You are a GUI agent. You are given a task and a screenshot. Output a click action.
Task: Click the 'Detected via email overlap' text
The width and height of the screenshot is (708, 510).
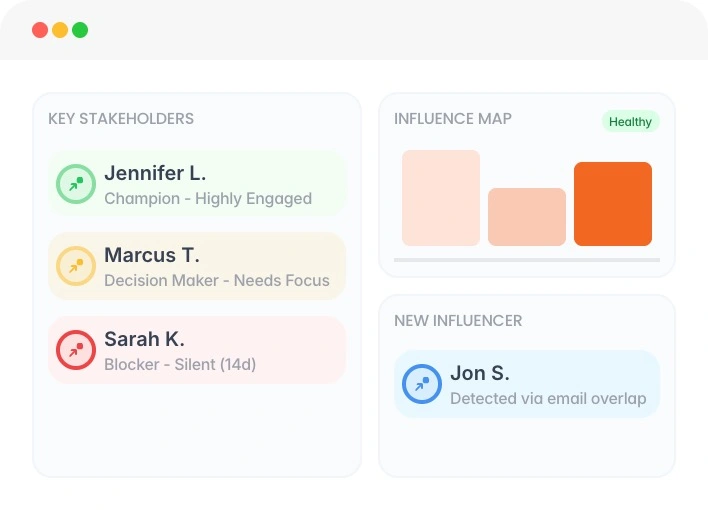click(548, 398)
